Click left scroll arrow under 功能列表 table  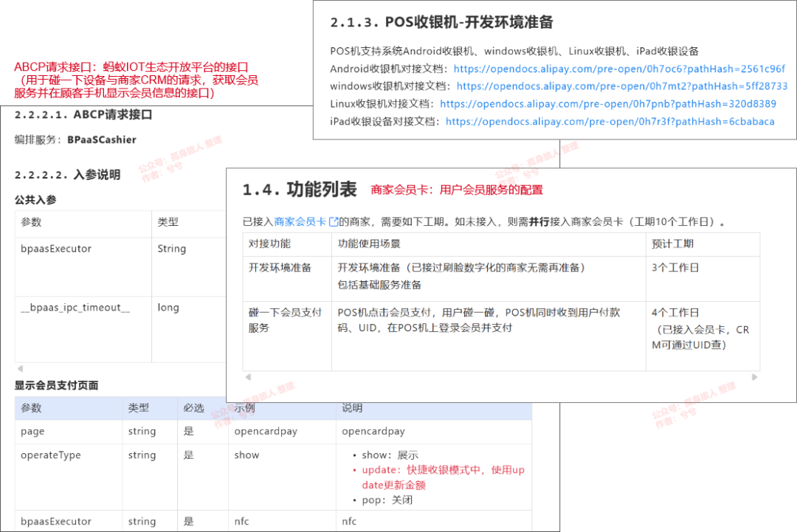pos(248,377)
